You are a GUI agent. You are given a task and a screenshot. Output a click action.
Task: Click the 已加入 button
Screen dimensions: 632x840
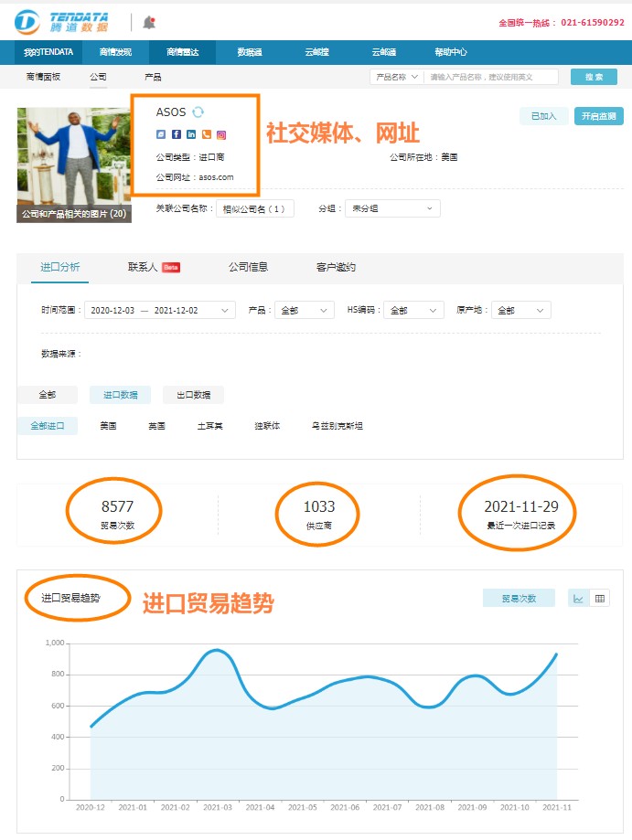click(543, 116)
